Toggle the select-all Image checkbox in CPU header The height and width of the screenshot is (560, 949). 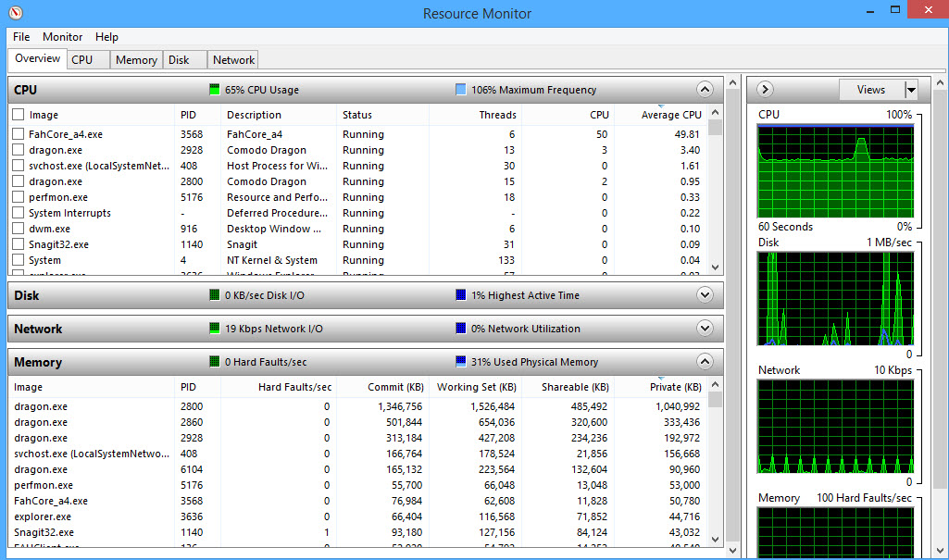tap(19, 114)
